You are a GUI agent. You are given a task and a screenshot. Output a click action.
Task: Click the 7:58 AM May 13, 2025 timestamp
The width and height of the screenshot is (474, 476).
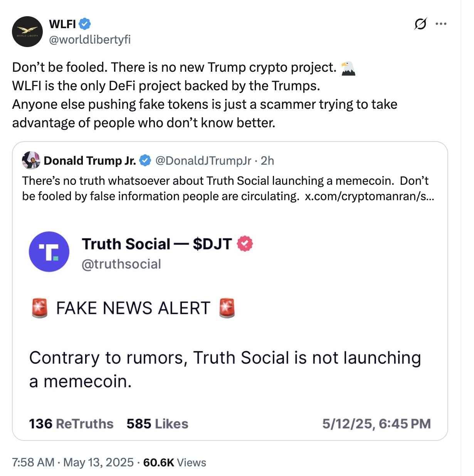[73, 462]
